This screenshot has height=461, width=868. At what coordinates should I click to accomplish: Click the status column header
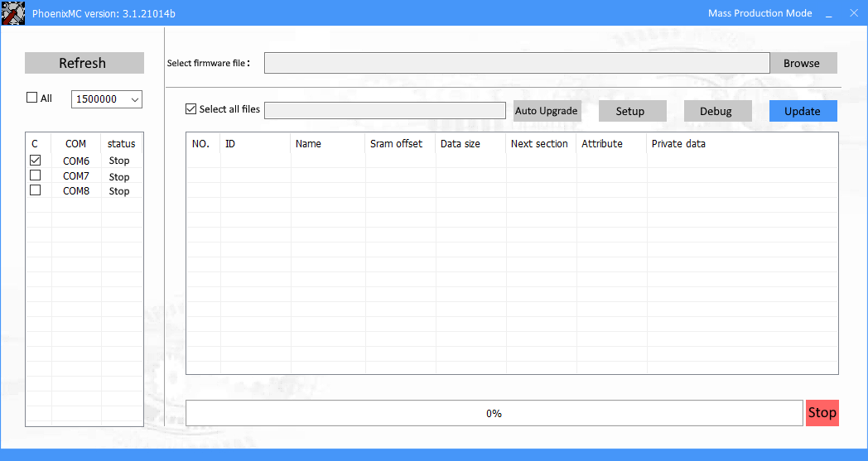coord(121,144)
